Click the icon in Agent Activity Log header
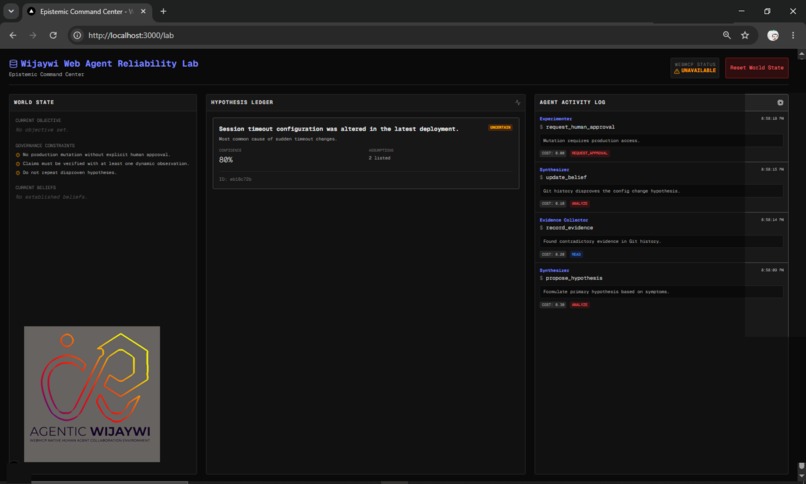This screenshot has height=484, width=806. (x=780, y=103)
